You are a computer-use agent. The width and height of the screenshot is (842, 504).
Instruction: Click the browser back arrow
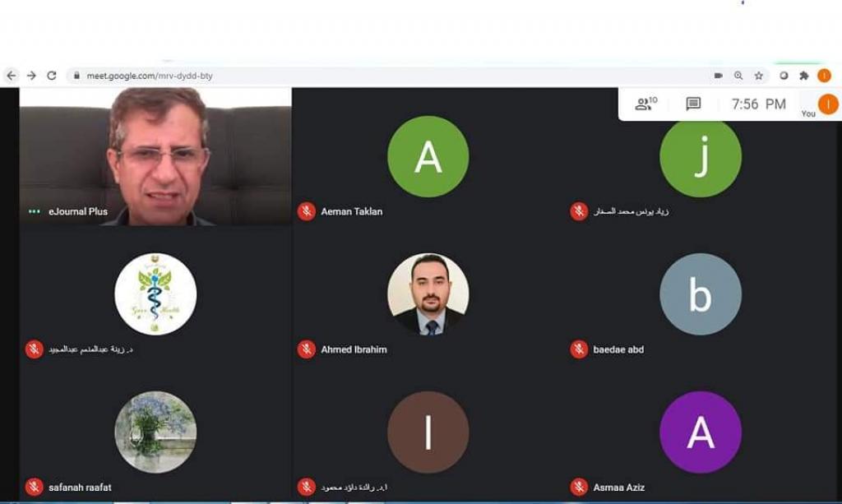coord(12,76)
